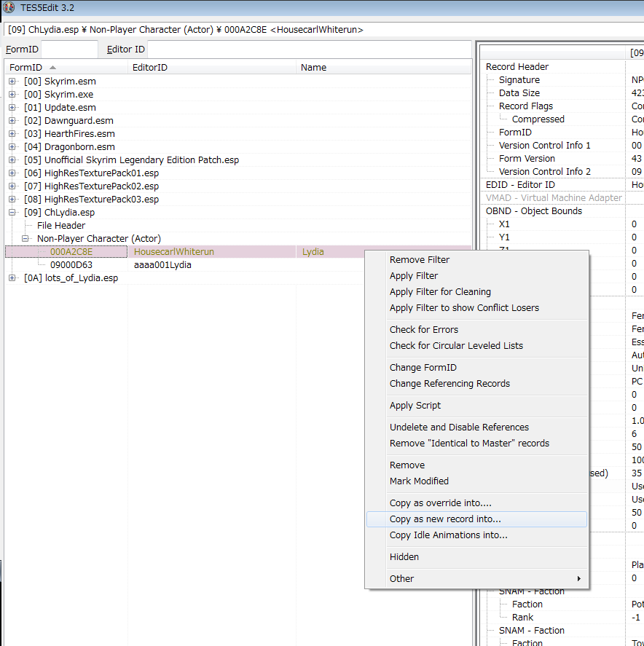Click the TES5Edit title bar app icon
Viewport: 644px width, 646px height.
9,7
